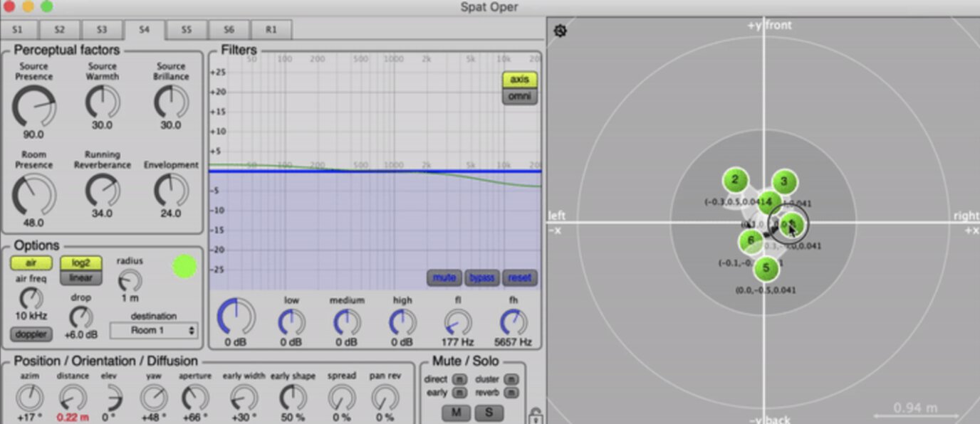Mute the reverb with its m button

point(511,393)
